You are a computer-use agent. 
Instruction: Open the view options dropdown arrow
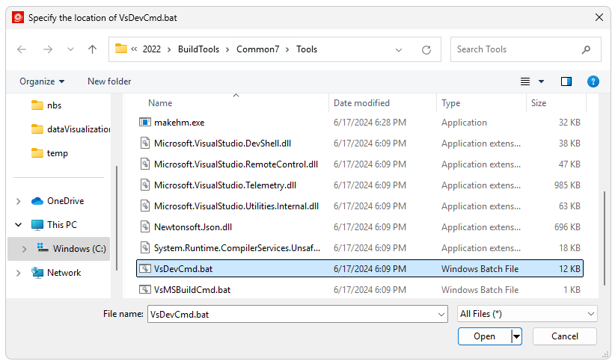pos(541,81)
